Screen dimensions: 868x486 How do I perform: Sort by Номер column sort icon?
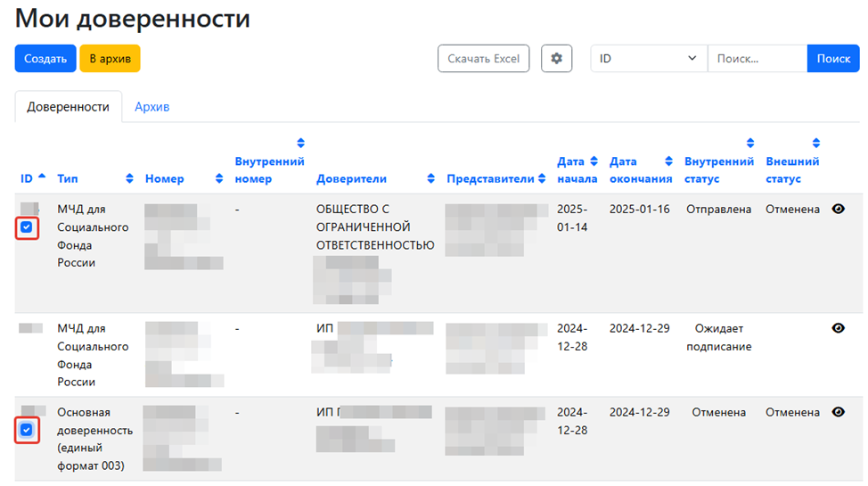pos(219,178)
